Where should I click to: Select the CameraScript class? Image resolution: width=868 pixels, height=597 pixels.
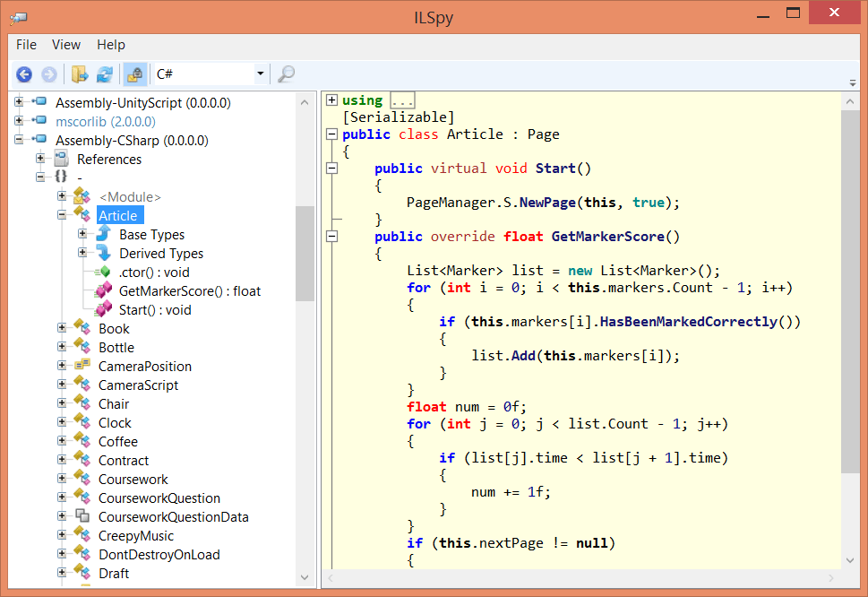point(138,385)
